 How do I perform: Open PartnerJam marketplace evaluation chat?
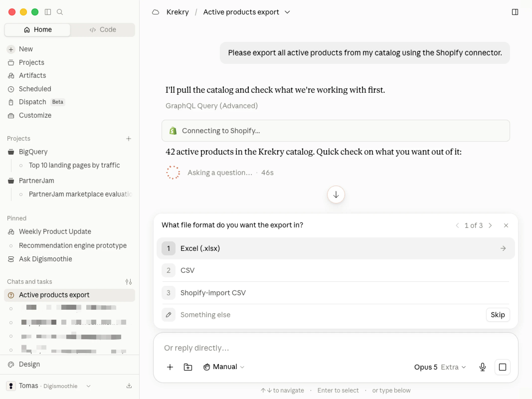(80, 194)
